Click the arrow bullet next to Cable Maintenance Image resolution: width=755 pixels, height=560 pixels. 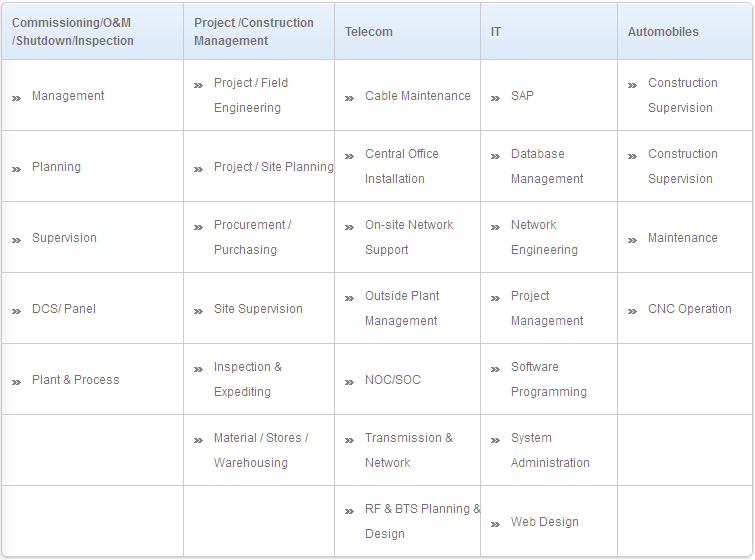coord(349,98)
